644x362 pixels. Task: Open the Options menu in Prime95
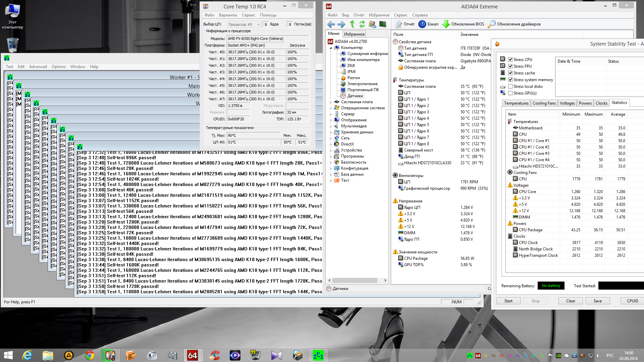click(x=59, y=67)
